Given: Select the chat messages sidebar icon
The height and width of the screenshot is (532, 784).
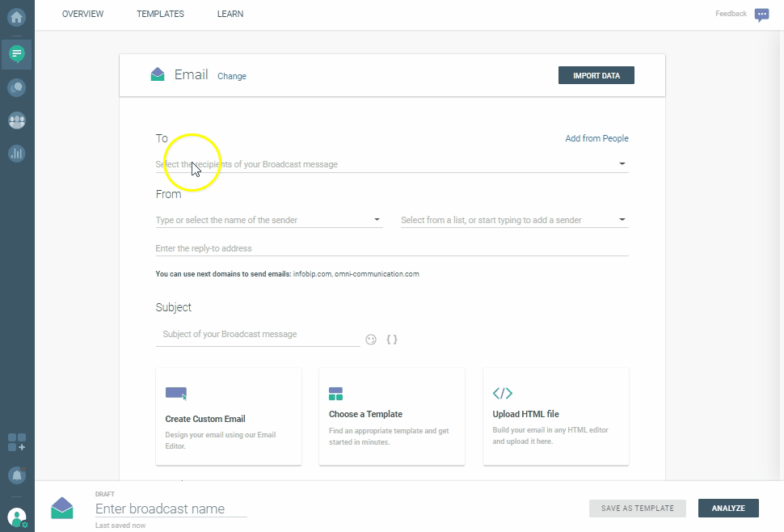Looking at the screenshot, I should 17,54.
